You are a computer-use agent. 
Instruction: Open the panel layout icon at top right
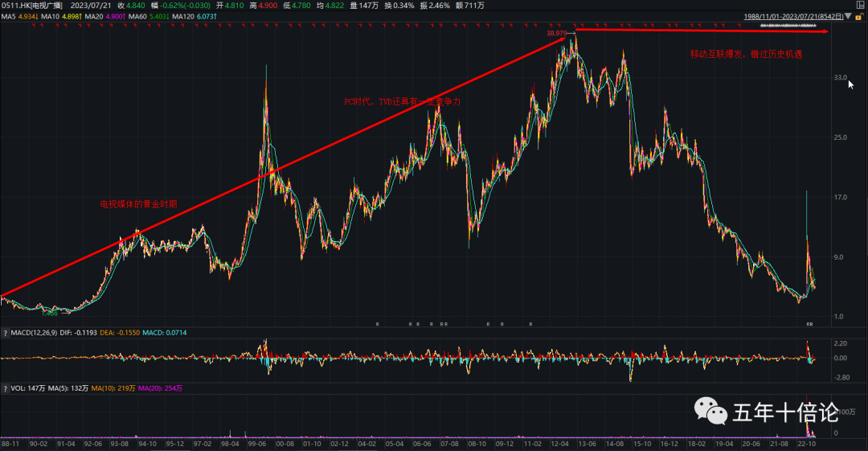(x=860, y=5)
